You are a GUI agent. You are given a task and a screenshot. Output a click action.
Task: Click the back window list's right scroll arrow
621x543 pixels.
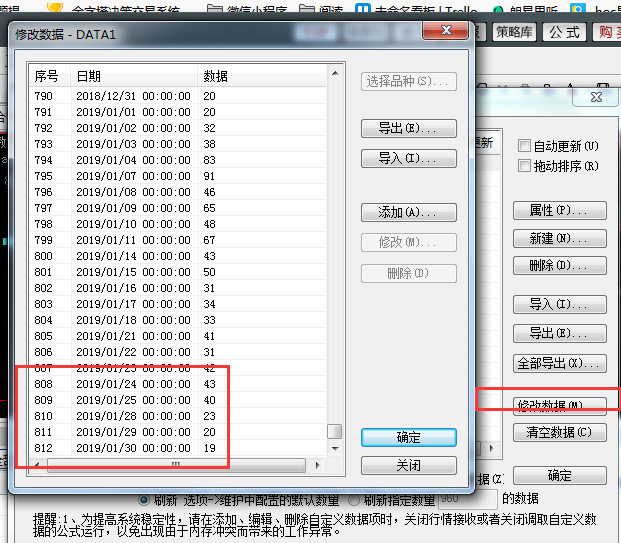(x=491, y=448)
